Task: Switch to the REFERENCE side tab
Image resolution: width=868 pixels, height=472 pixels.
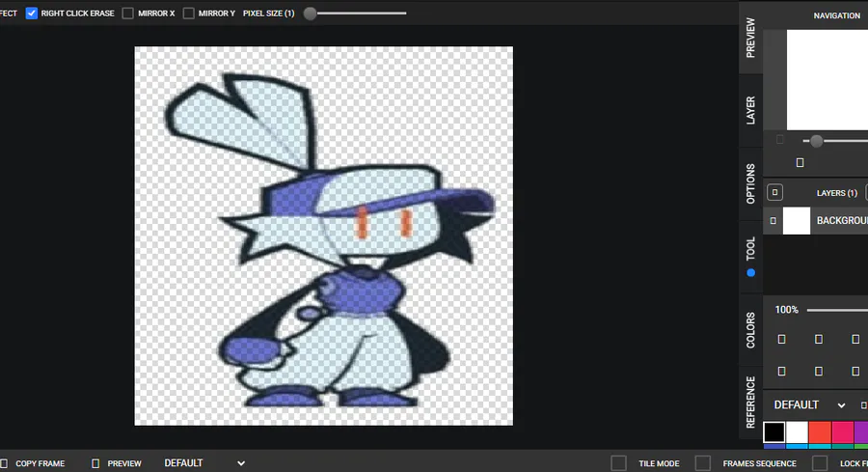Action: (750, 403)
